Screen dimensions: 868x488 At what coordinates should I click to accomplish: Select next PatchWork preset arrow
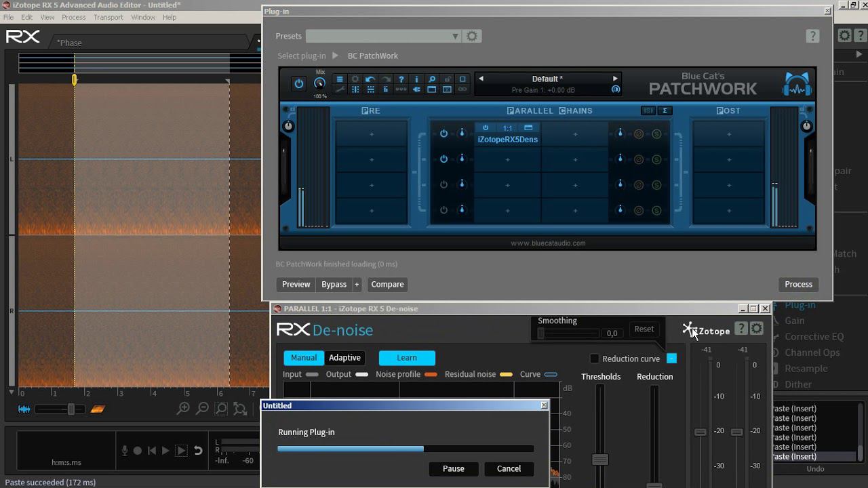[x=615, y=79]
